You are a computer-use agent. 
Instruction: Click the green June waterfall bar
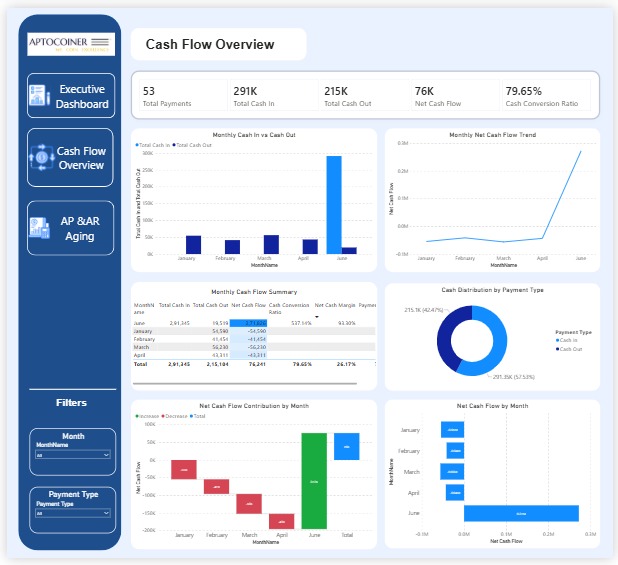(x=314, y=481)
